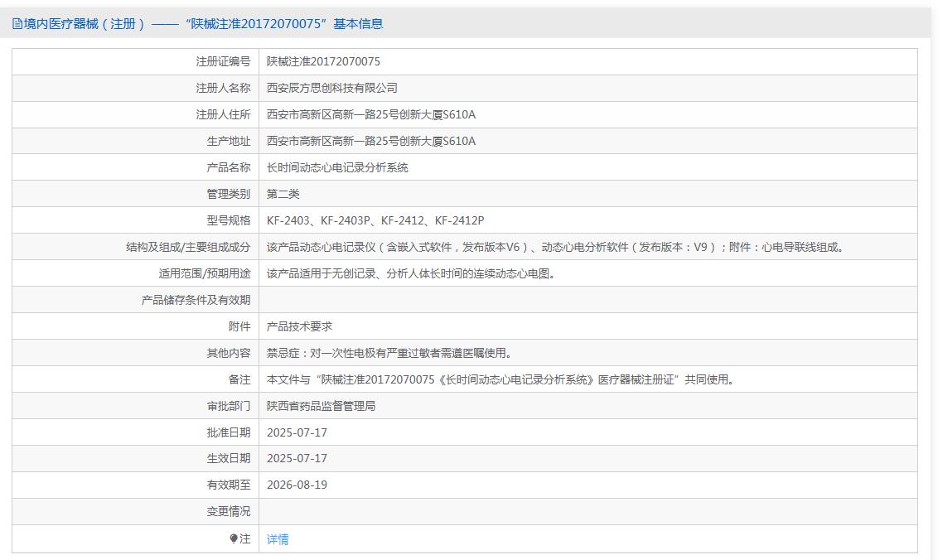Click the 注册人住所 address value
Image resolution: width=938 pixels, height=560 pixels.
coord(371,114)
